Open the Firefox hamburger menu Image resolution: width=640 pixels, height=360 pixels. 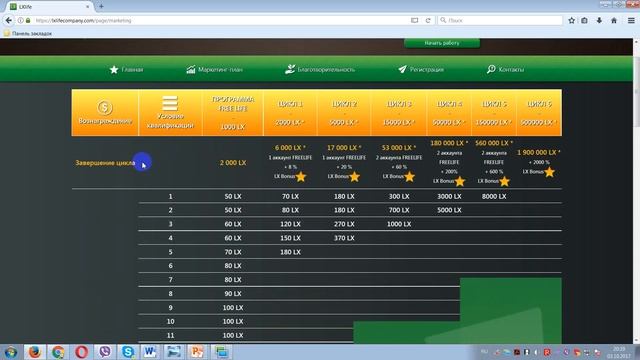631,20
